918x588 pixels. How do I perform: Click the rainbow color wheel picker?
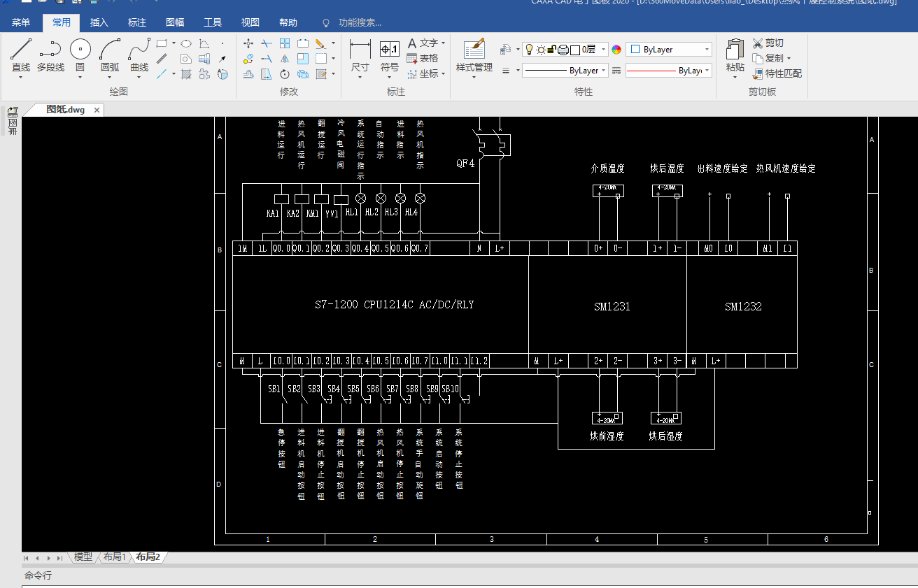[616, 50]
